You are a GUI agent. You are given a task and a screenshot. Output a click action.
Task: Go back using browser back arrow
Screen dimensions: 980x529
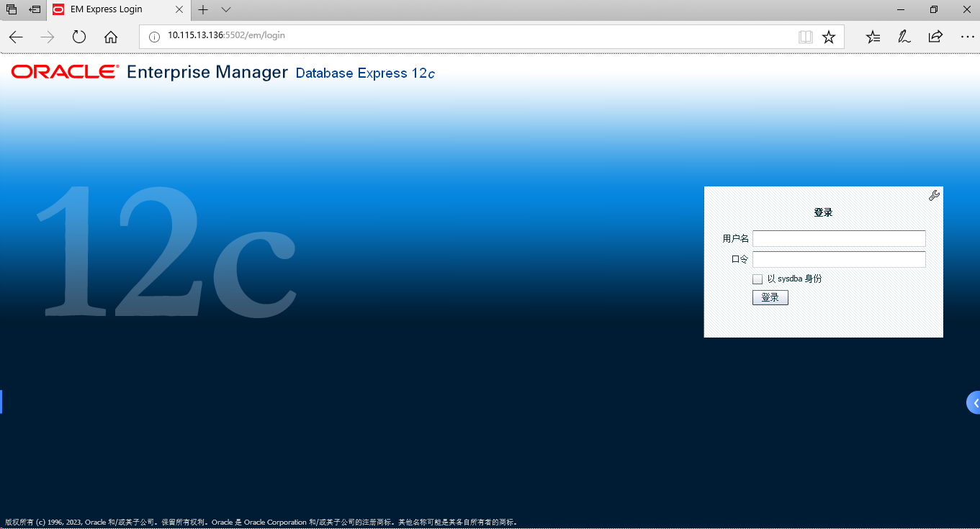click(x=16, y=37)
